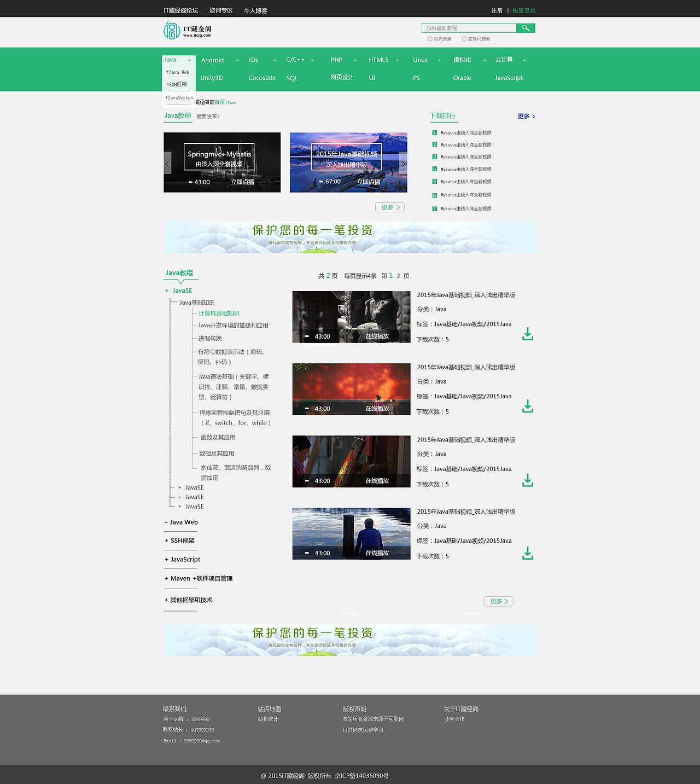Play the 2015年Java基础视频 lake banner
Image resolution: width=700 pixels, height=784 pixels.
[348, 162]
